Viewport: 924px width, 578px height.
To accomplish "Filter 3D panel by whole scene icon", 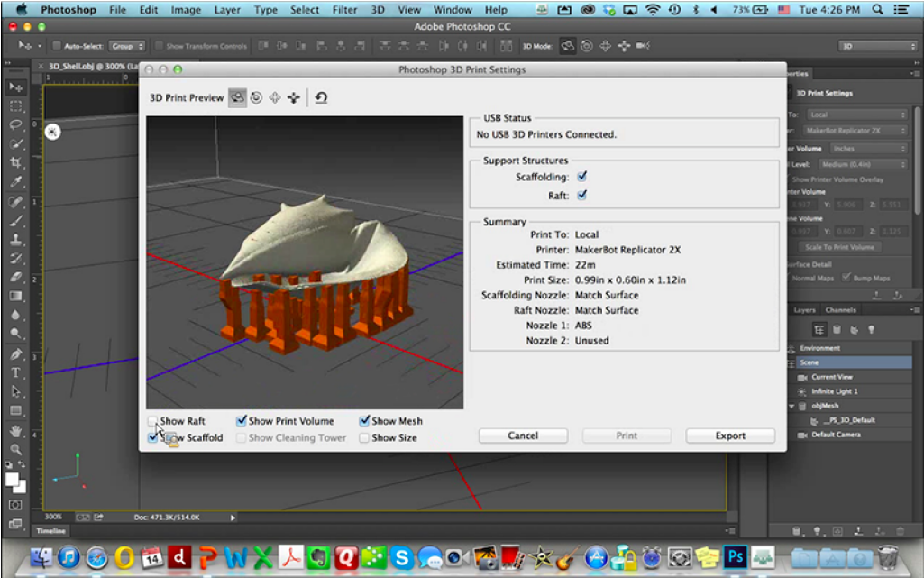I will [x=819, y=330].
